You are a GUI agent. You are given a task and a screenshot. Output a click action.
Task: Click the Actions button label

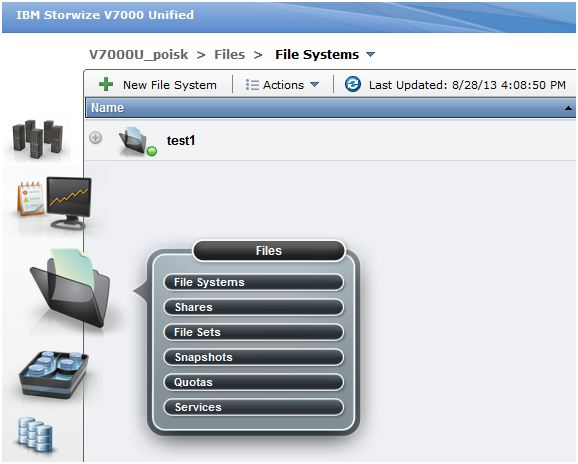283,85
